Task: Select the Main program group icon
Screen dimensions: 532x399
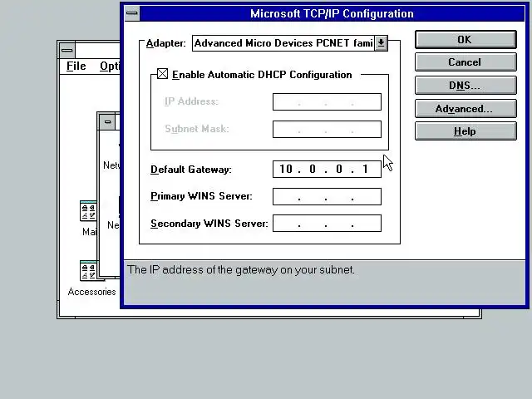Action: (x=89, y=210)
